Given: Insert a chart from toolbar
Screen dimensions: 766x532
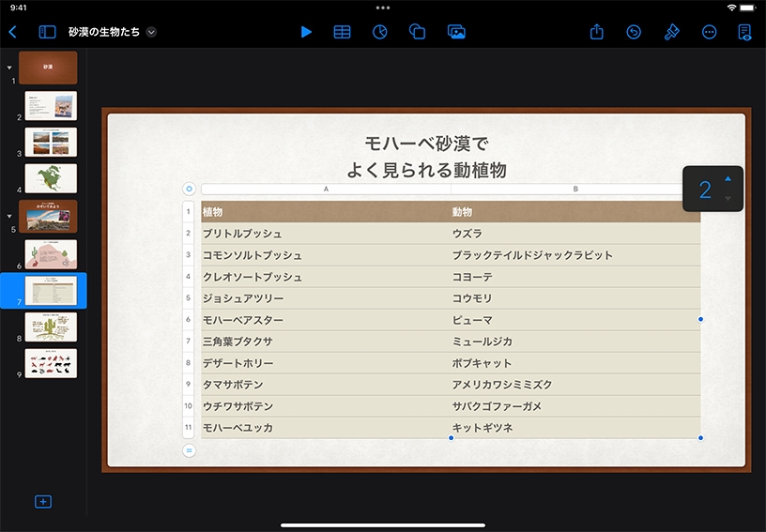Looking at the screenshot, I should click(x=380, y=32).
